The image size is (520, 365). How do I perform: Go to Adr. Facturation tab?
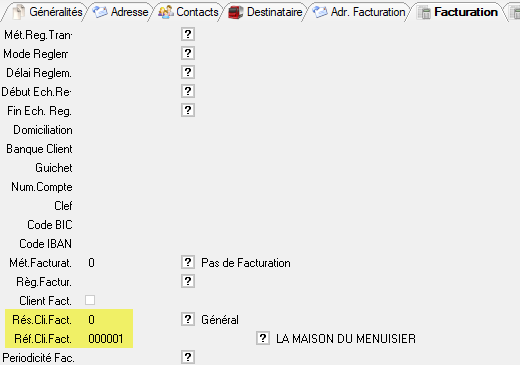(359, 12)
